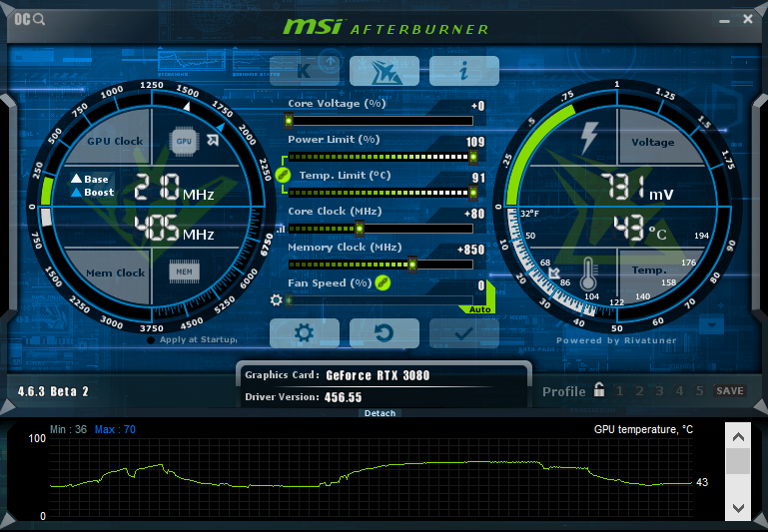Click the Temp. panel label
The height and width of the screenshot is (532, 768).
click(x=649, y=270)
